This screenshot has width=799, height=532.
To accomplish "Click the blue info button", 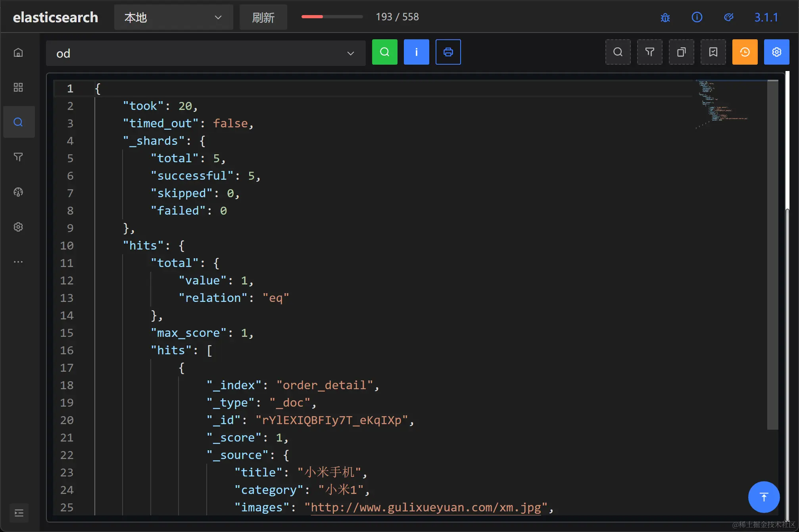I will [x=416, y=52].
